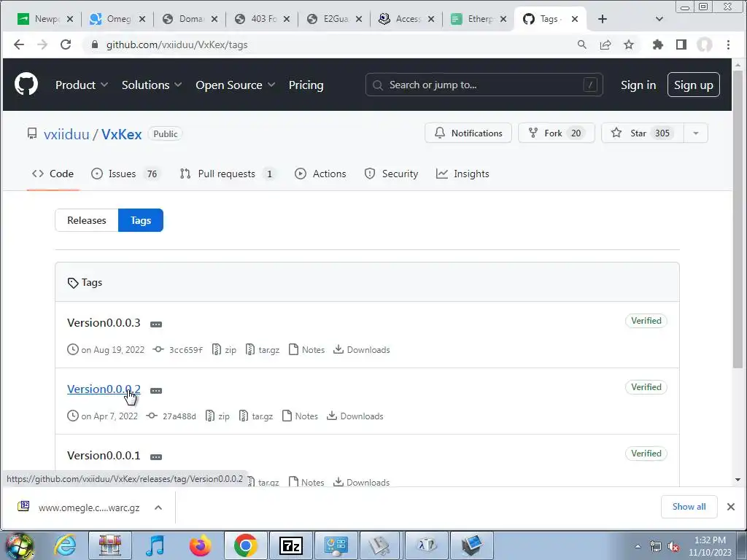This screenshot has height=560, width=747.
Task: Open commit 27a488d
Action: [179, 416]
